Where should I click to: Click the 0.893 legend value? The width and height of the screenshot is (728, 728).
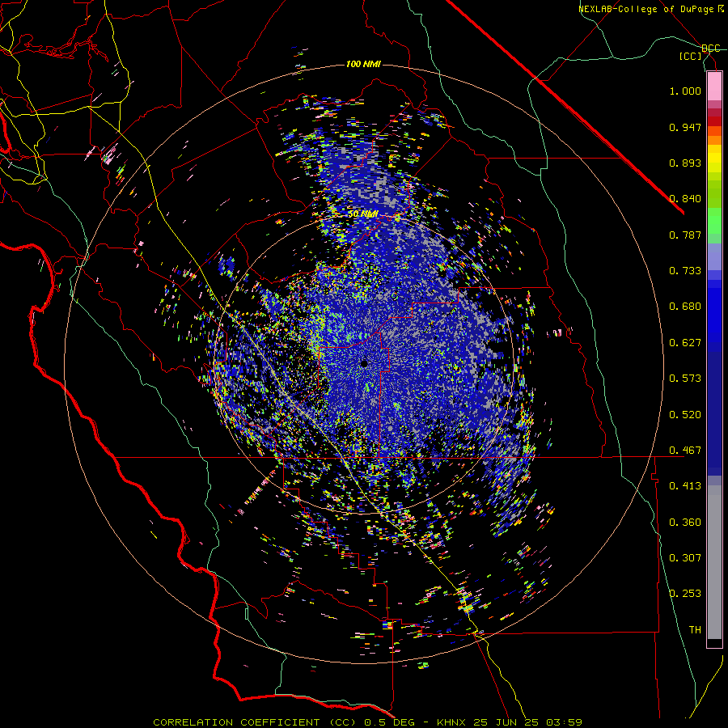point(685,163)
